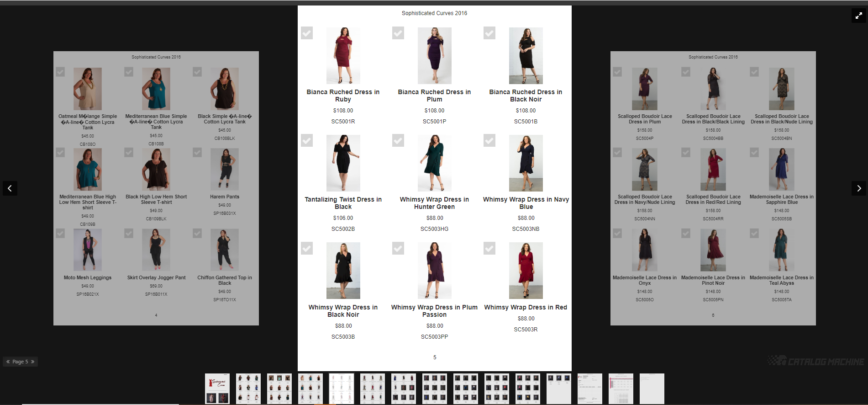The image size is (868, 405).
Task: Toggle fullscreen view icon
Action: click(x=859, y=16)
